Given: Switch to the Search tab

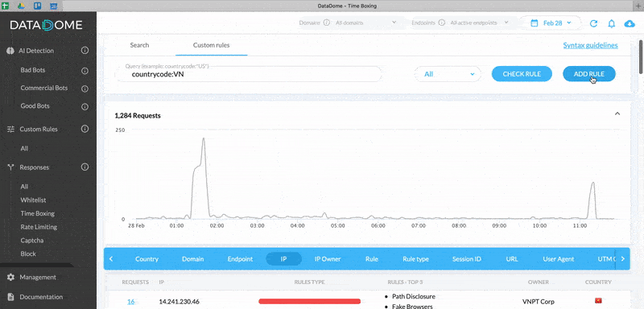Looking at the screenshot, I should pyautogui.click(x=139, y=45).
